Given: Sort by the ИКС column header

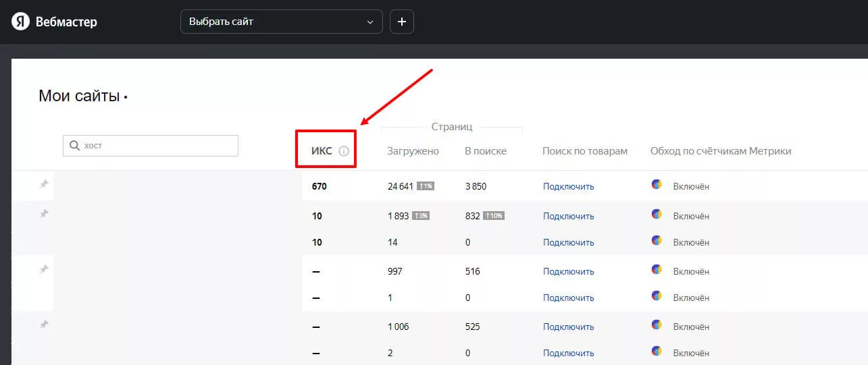Looking at the screenshot, I should 322,151.
